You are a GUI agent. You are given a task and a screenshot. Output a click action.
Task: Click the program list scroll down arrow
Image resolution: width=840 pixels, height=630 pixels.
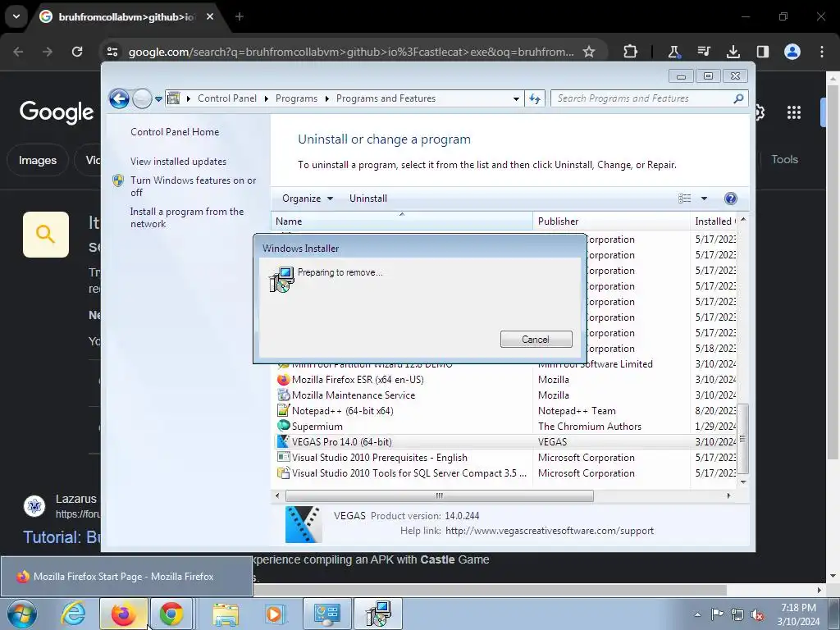click(x=743, y=482)
